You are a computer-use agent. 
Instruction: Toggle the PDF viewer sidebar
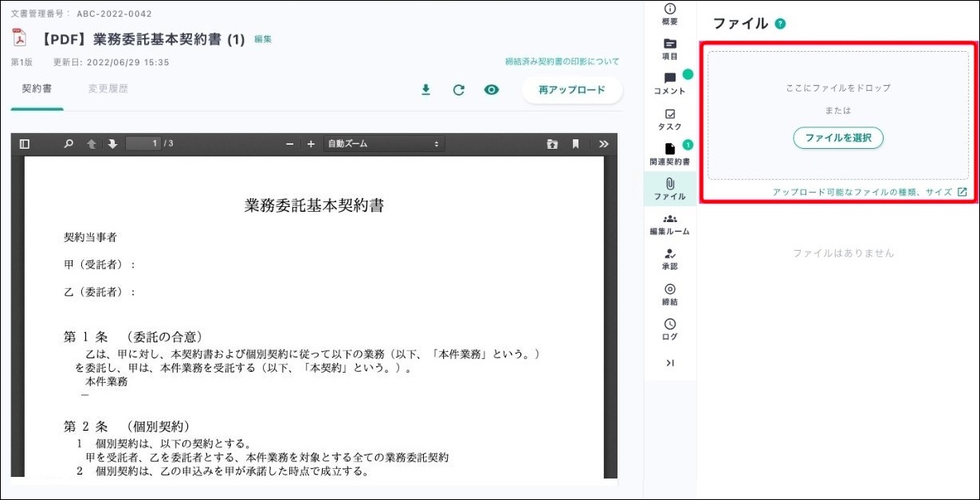(x=25, y=144)
